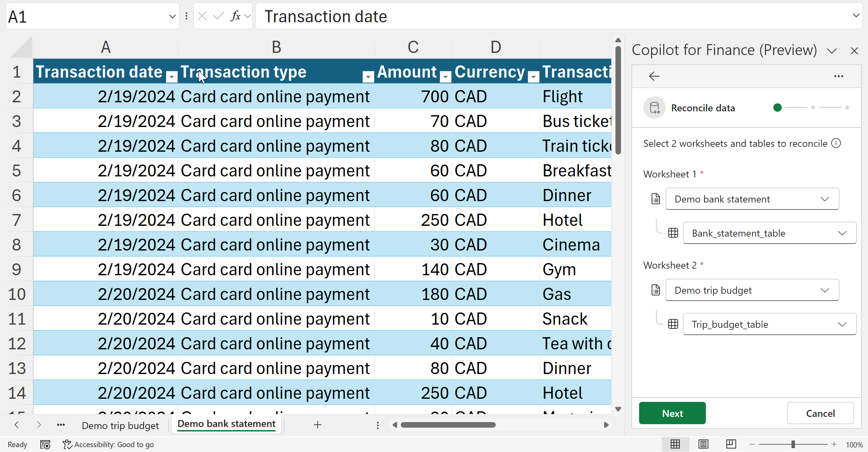Switch to the Demo trip budget sheet tab
The height and width of the screenshot is (452, 868).
pyautogui.click(x=120, y=425)
